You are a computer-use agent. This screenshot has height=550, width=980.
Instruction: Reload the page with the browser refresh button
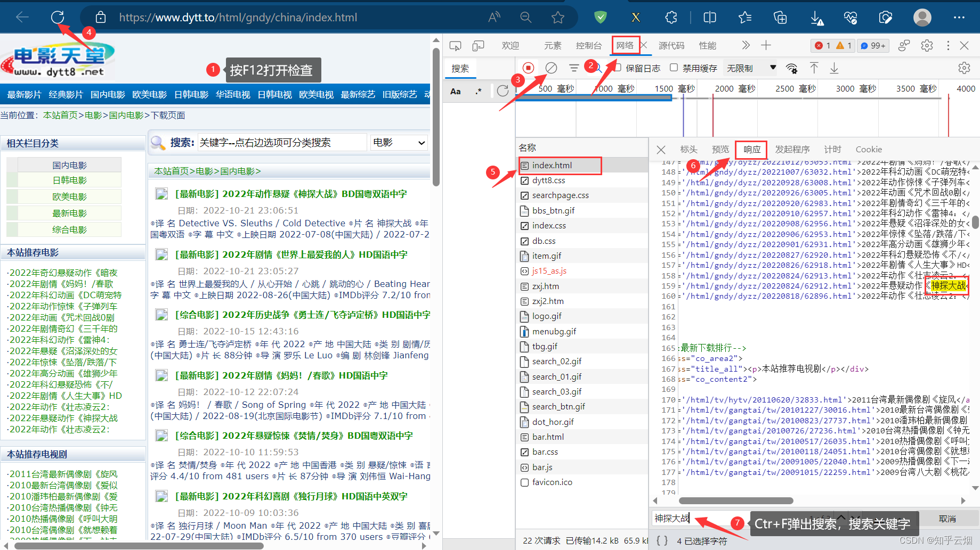[x=58, y=17]
